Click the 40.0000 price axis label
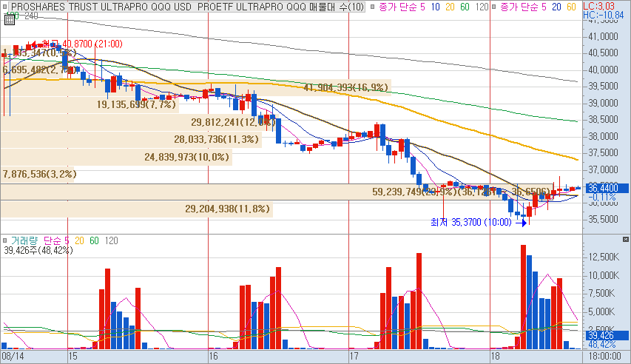Screen dimensions: 631x364 tap(603, 70)
